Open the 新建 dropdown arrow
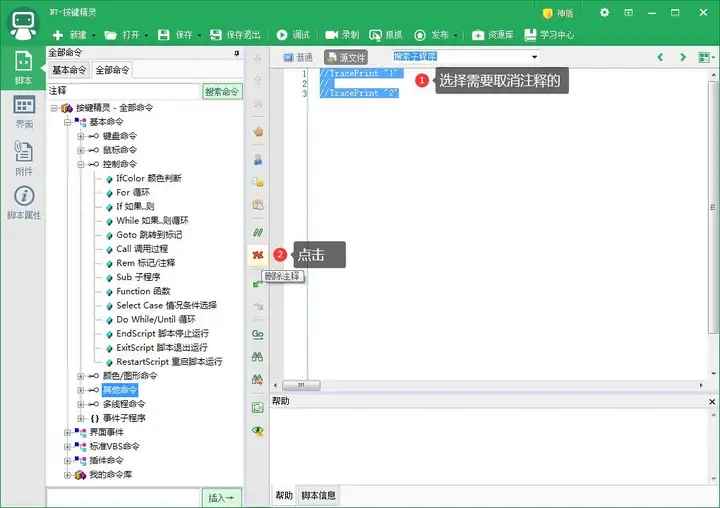The height and width of the screenshot is (508, 720). 94,35
